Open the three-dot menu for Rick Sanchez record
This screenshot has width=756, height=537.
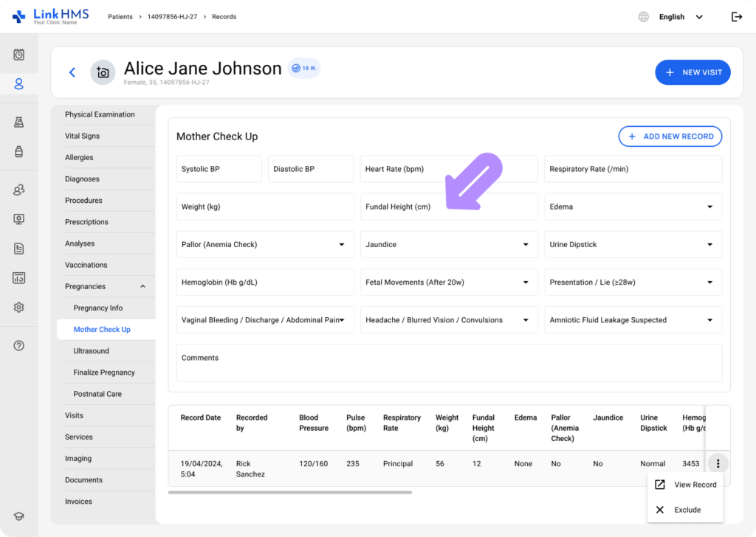718,463
